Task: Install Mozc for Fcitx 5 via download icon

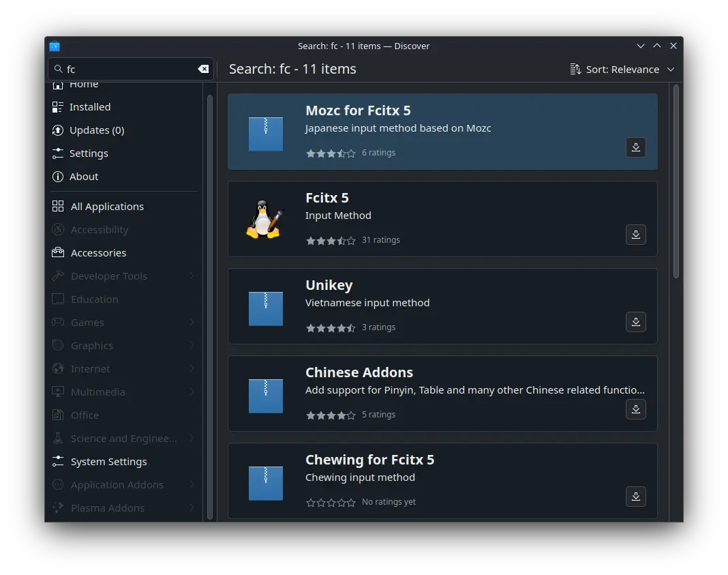Action: (x=635, y=147)
